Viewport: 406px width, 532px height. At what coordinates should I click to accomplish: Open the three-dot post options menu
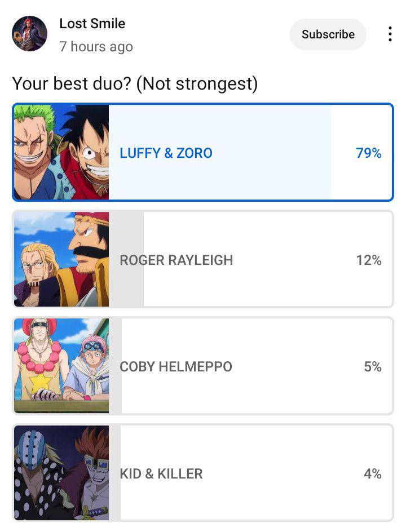(390, 34)
